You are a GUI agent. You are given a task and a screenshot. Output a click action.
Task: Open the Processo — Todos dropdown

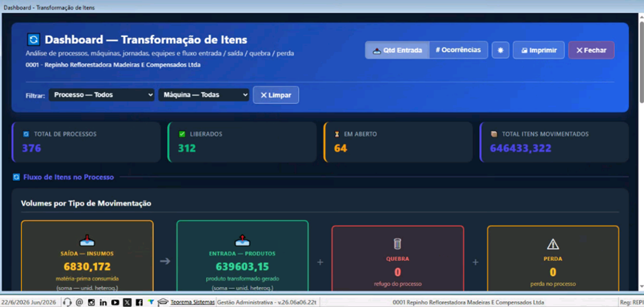[102, 95]
